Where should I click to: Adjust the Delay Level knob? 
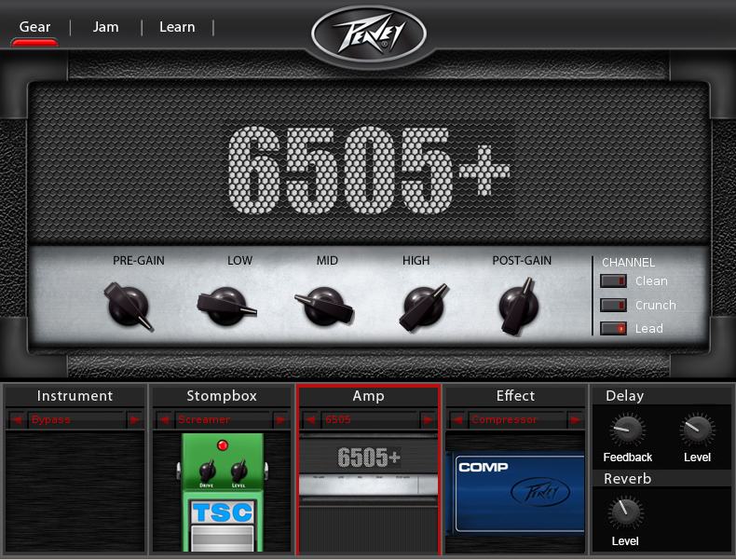coord(698,430)
